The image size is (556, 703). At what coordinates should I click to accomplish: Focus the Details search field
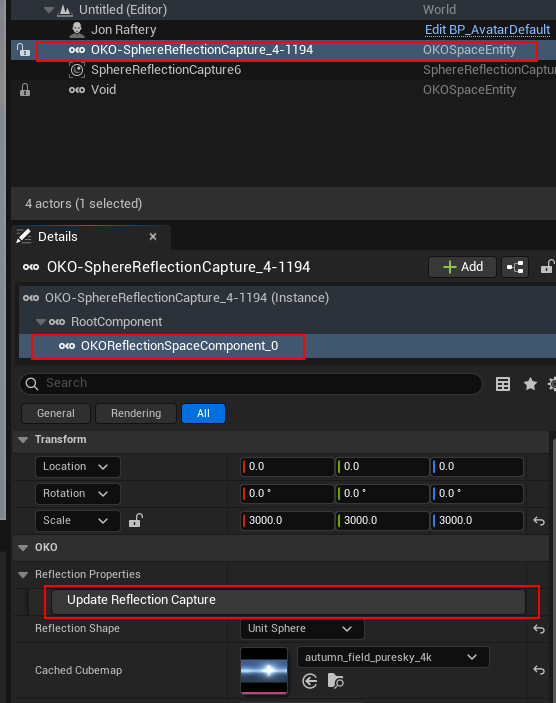pos(251,383)
